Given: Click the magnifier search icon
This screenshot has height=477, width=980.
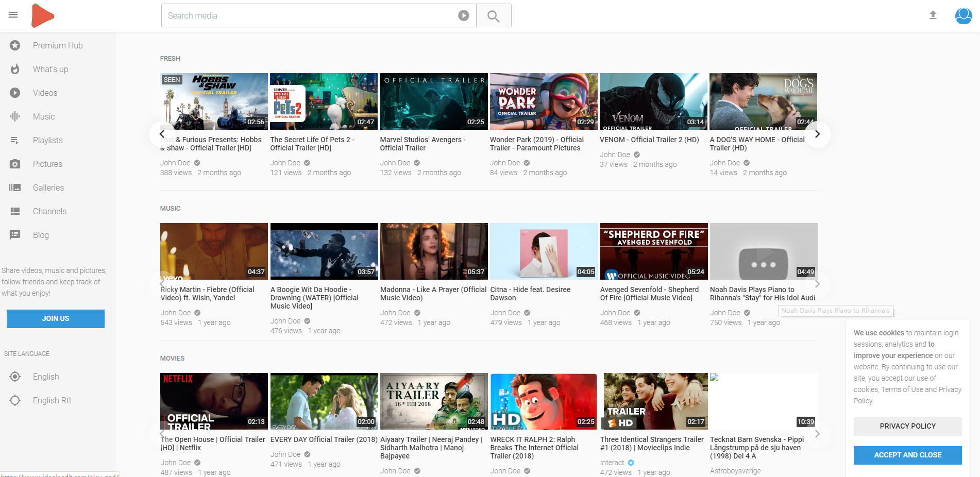Looking at the screenshot, I should pyautogui.click(x=493, y=16).
